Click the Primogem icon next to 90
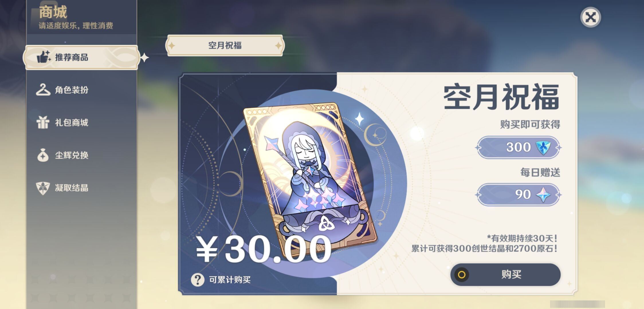Viewport: 644px width, 309px height. 543,195
